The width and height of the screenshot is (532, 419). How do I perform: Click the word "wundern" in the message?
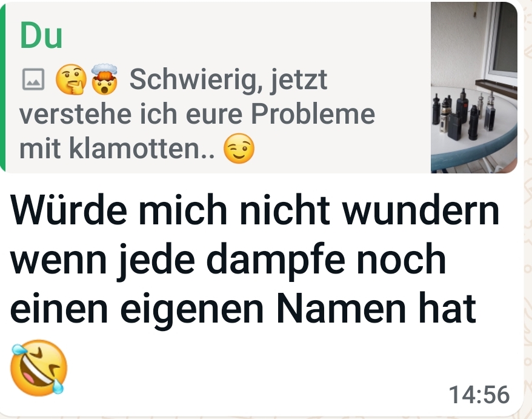[x=421, y=210]
